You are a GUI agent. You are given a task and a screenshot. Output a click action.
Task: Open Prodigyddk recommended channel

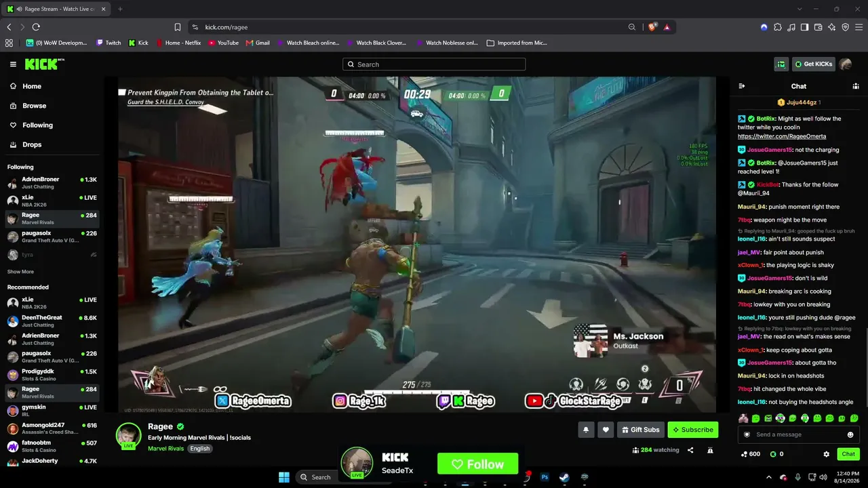tap(52, 375)
